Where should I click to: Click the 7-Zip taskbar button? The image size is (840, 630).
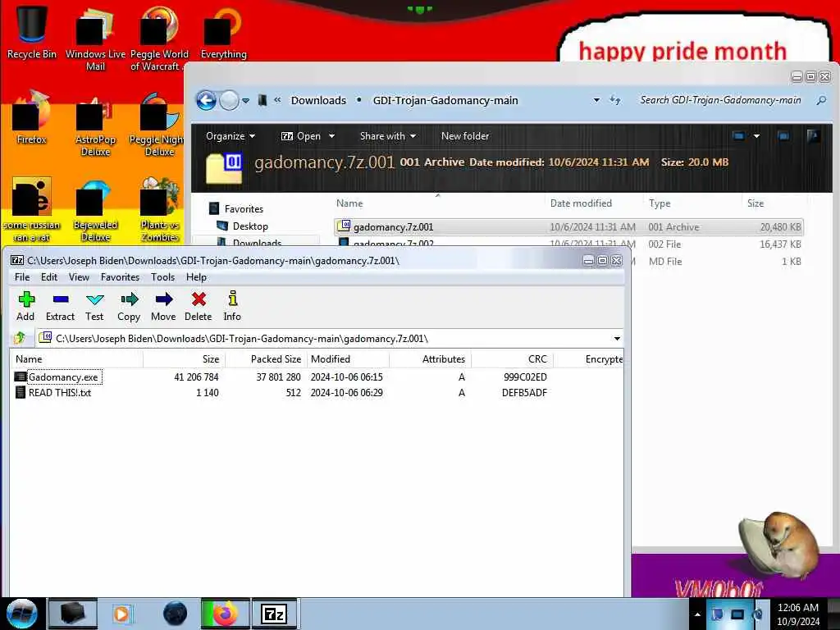(x=274, y=614)
